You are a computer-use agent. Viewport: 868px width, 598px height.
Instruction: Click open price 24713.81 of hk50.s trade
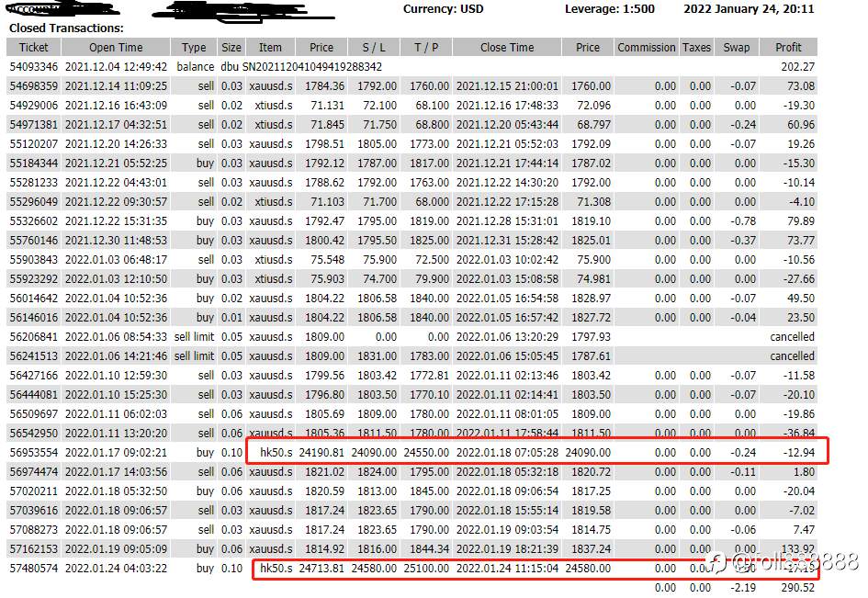[x=321, y=569]
